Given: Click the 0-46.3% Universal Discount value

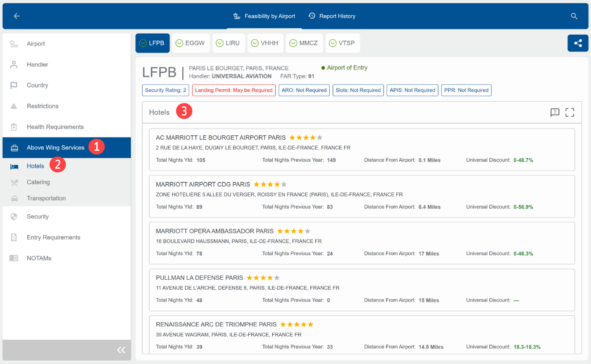Looking at the screenshot, I should pyautogui.click(x=523, y=254).
